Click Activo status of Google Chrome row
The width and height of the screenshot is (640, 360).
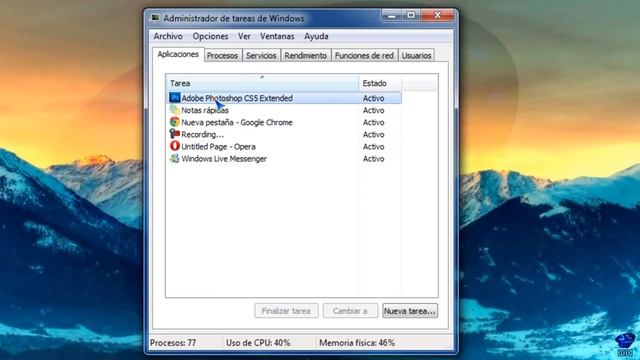tap(373, 122)
